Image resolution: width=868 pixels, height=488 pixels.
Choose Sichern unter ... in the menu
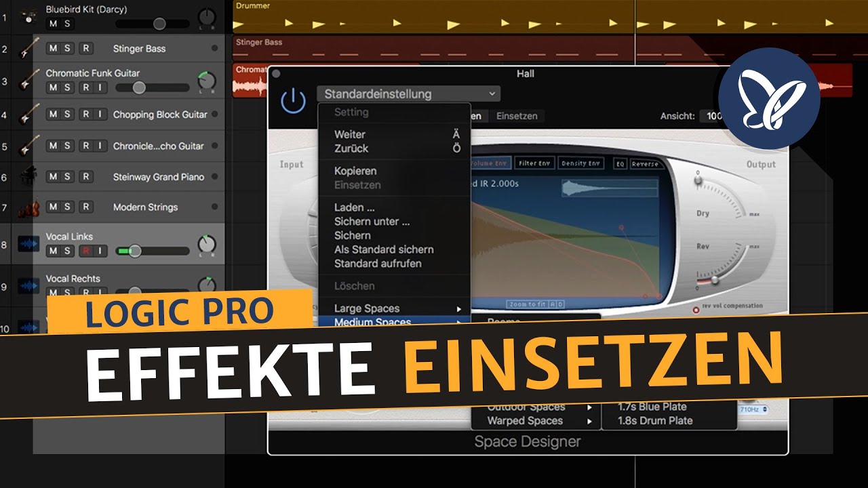[372, 221]
